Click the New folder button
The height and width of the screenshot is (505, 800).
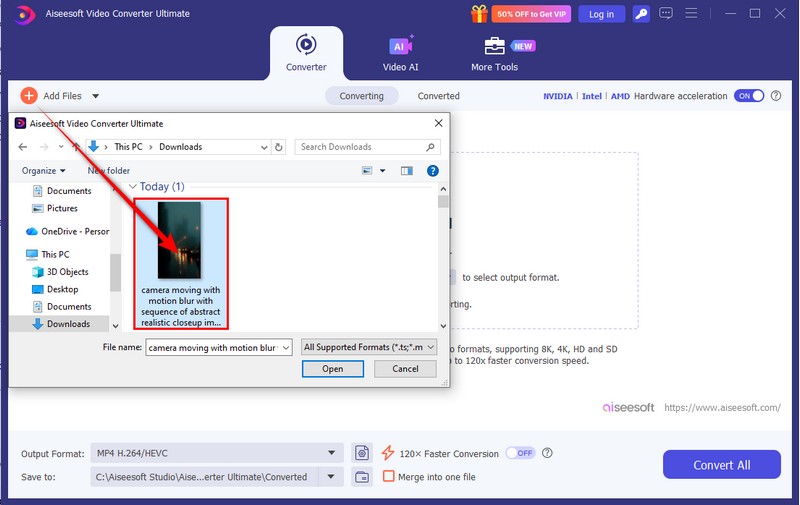(x=109, y=171)
